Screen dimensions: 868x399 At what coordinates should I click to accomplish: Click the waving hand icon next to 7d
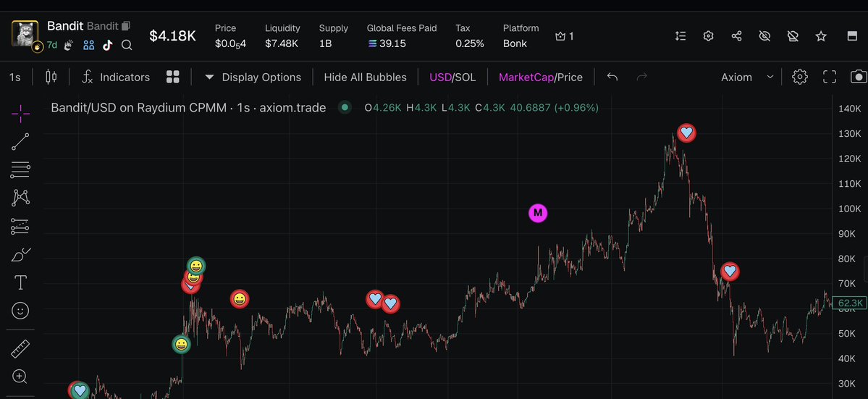click(69, 45)
